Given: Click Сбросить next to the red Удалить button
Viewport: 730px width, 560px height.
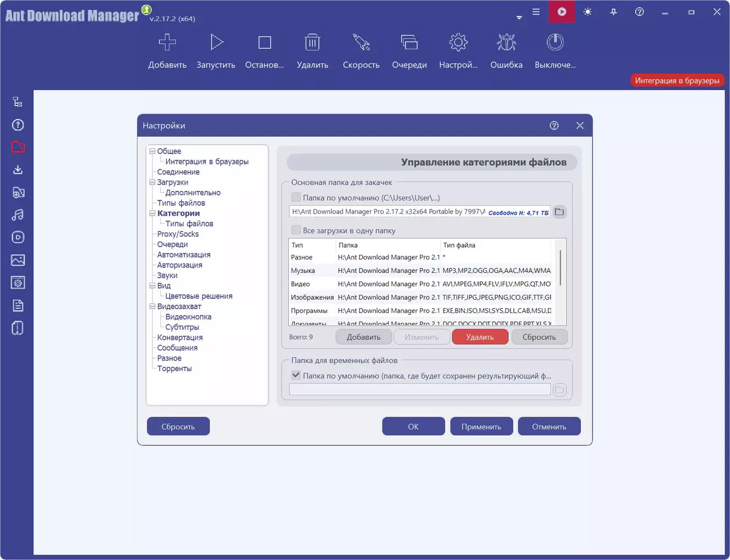Looking at the screenshot, I should 540,337.
